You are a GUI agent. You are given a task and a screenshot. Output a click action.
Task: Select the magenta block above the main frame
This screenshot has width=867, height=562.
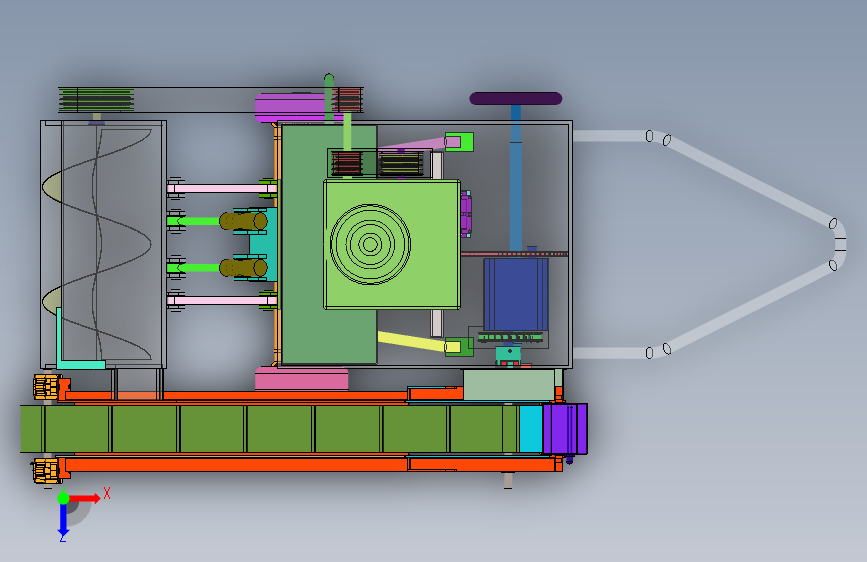tap(293, 108)
